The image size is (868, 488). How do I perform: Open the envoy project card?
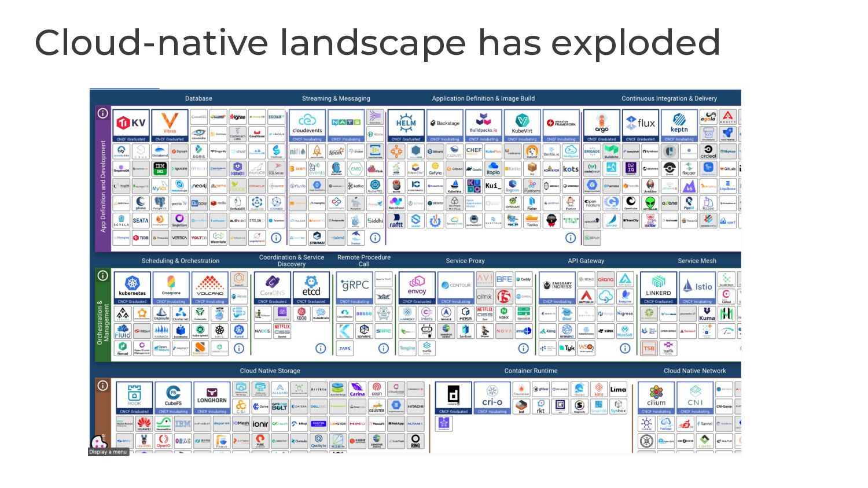pos(417,288)
